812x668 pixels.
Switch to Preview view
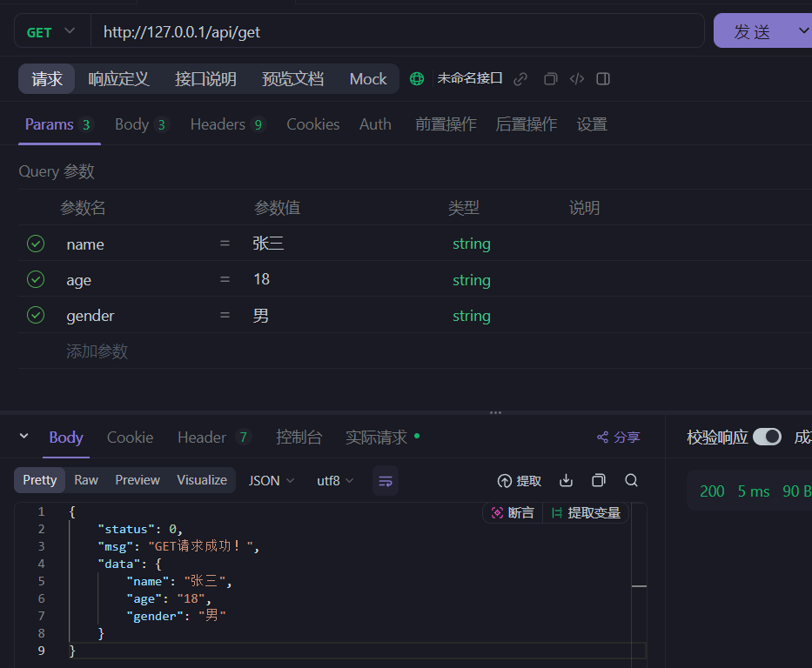pos(138,480)
